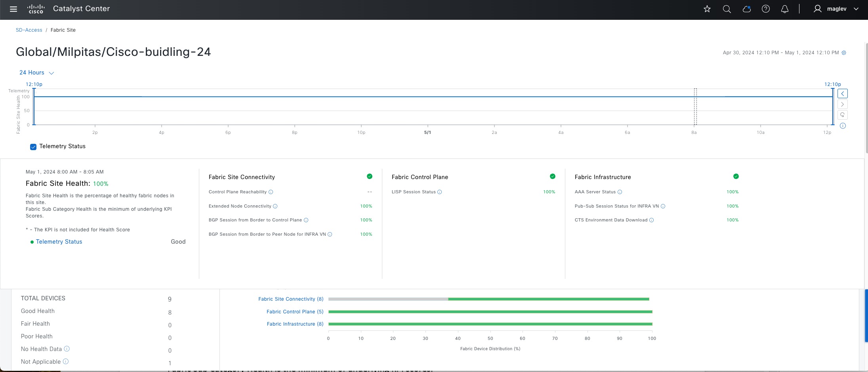Click the Fabric Site Connectivity green bar

[549, 299]
